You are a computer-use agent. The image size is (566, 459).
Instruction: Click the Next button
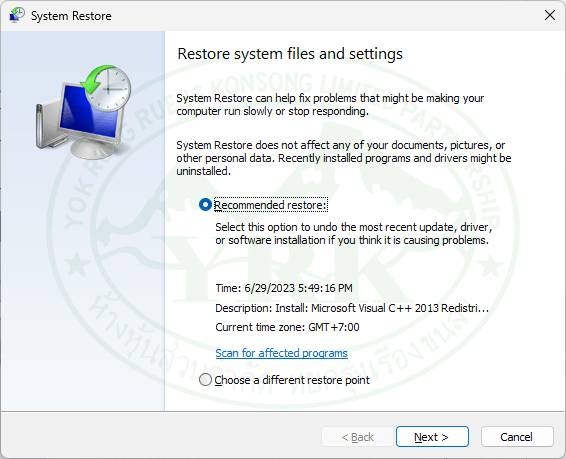[x=432, y=437]
